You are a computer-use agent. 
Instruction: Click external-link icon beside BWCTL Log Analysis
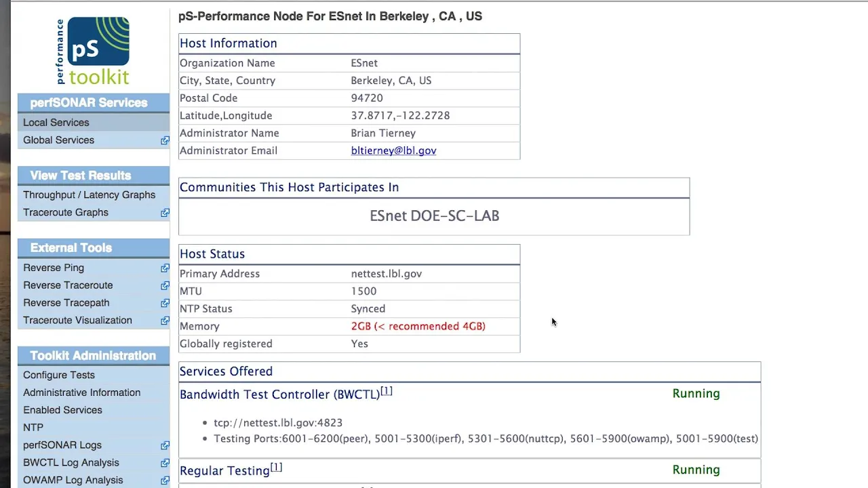tap(165, 464)
